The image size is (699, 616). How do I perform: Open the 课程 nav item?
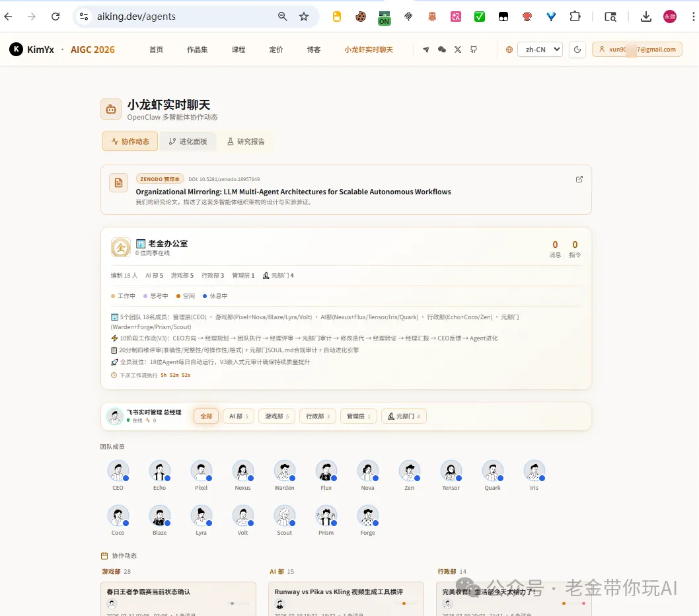click(x=239, y=50)
